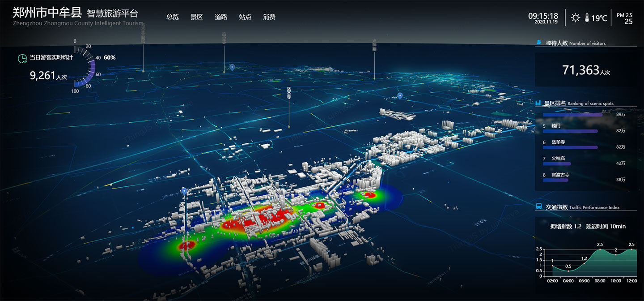The height and width of the screenshot is (301, 644).
Task: Switch to the 景区 tab
Action: click(197, 17)
